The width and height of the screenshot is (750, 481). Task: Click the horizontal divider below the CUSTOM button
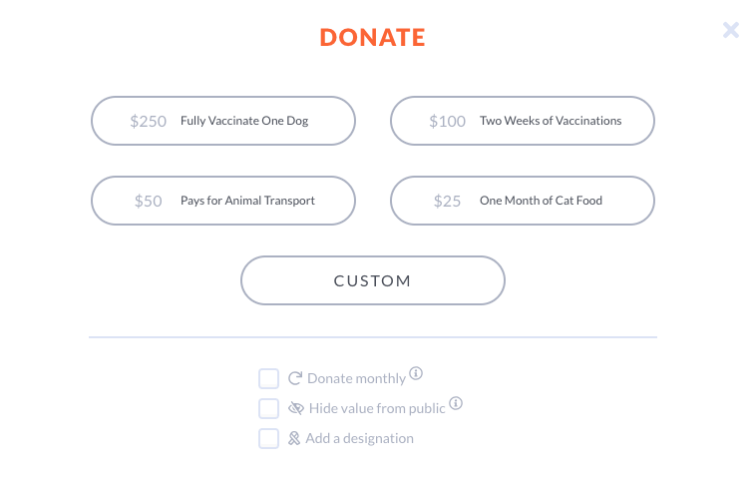pyautogui.click(x=373, y=338)
